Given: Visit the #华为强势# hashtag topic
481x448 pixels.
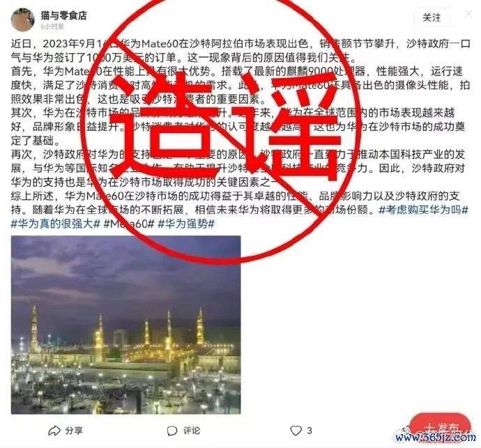Looking at the screenshot, I should 186,224.
